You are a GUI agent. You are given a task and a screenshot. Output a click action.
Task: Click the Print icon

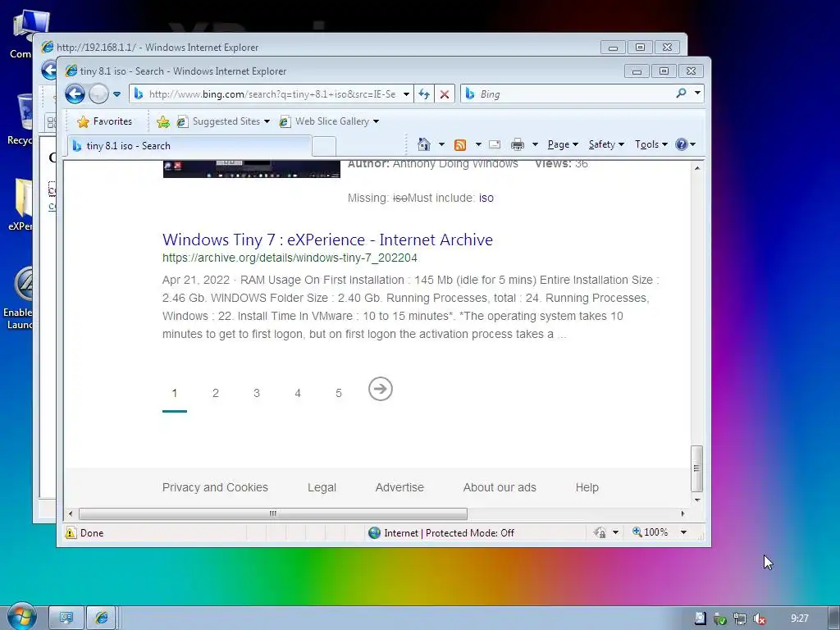pyautogui.click(x=518, y=144)
